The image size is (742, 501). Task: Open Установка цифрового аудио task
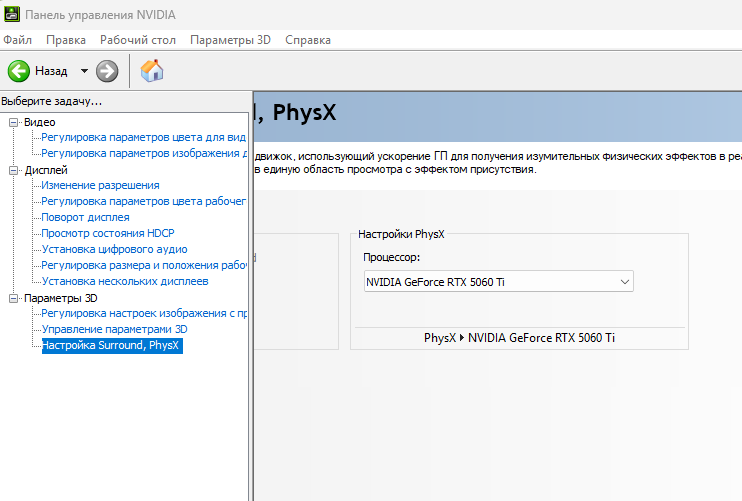[115, 249]
